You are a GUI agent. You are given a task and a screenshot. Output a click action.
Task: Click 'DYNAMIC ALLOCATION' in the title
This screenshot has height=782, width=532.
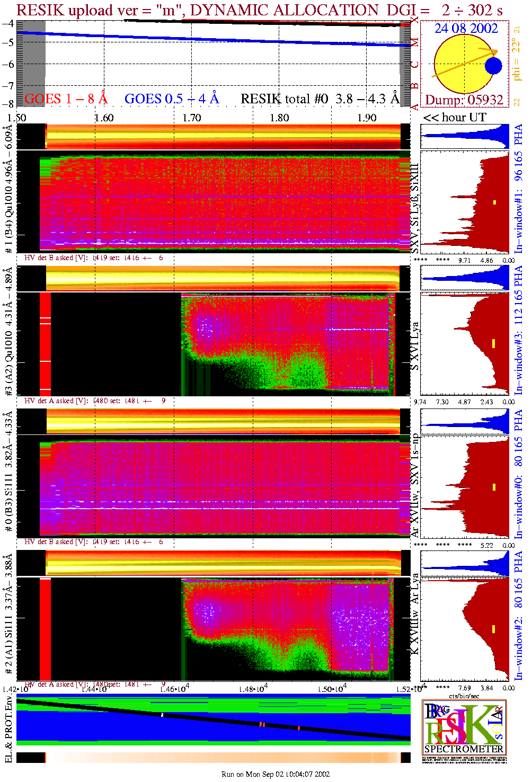[286, 10]
